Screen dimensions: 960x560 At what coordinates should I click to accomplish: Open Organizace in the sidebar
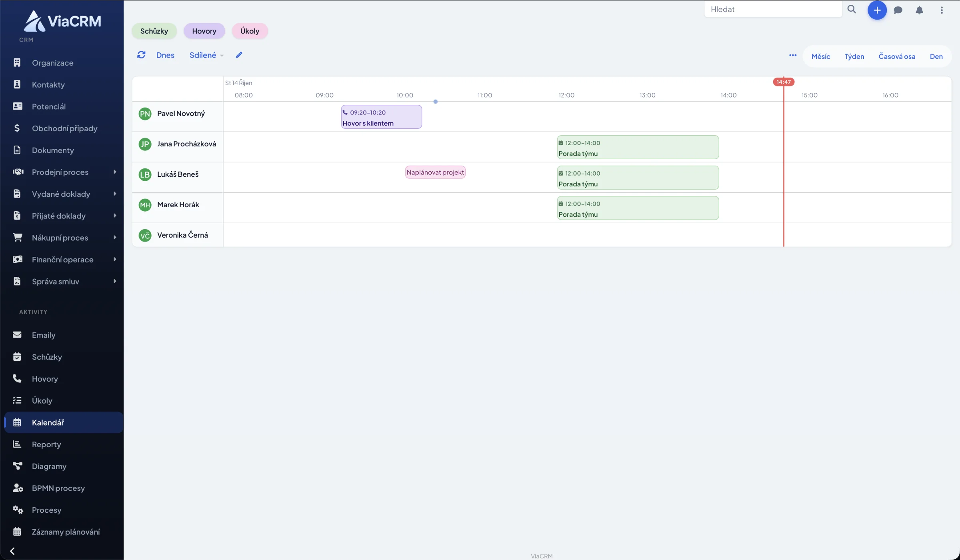(64, 63)
